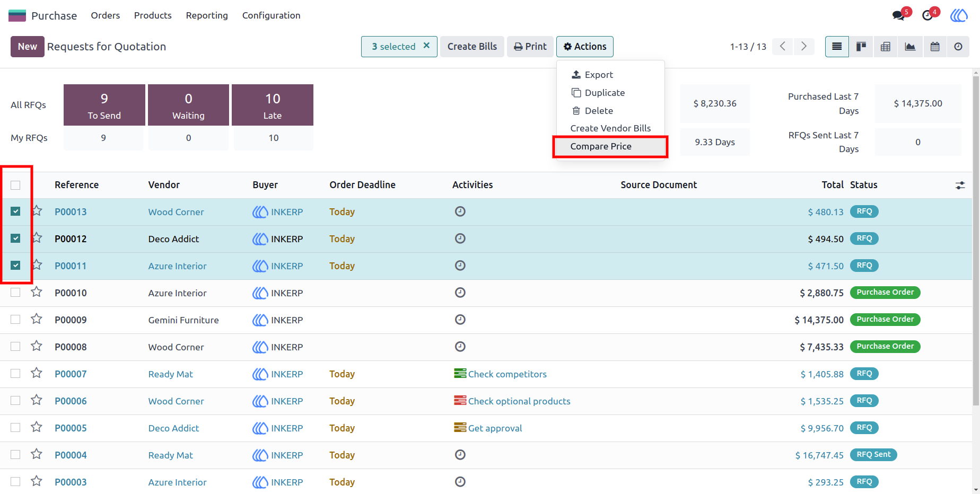This screenshot has height=494, width=980.
Task: Switch to Activity view
Action: (958, 47)
